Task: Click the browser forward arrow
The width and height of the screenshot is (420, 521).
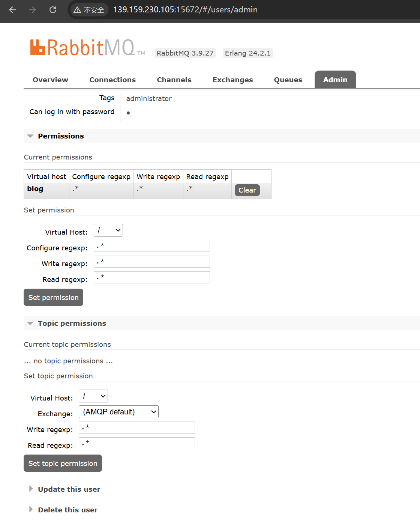Action: tap(33, 10)
